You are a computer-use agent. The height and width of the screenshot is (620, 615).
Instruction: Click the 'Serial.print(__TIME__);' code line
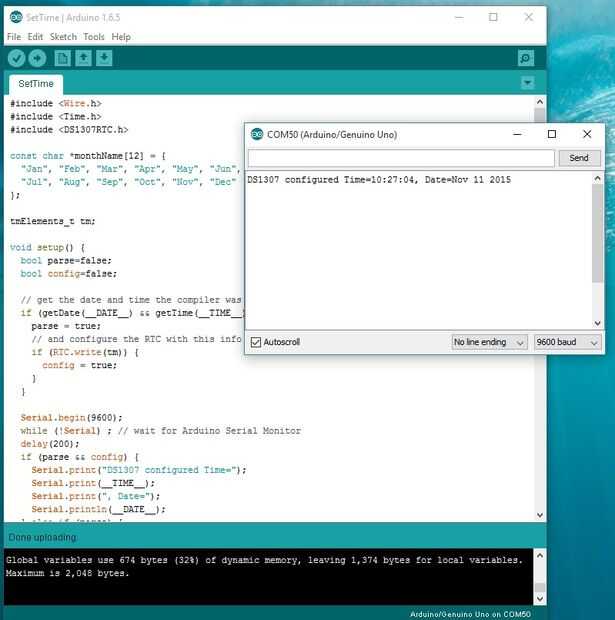pos(93,483)
